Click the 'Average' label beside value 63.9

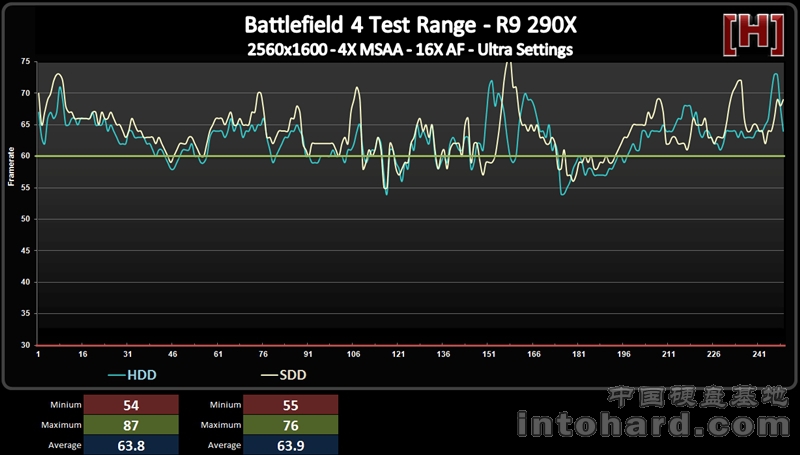click(224, 445)
